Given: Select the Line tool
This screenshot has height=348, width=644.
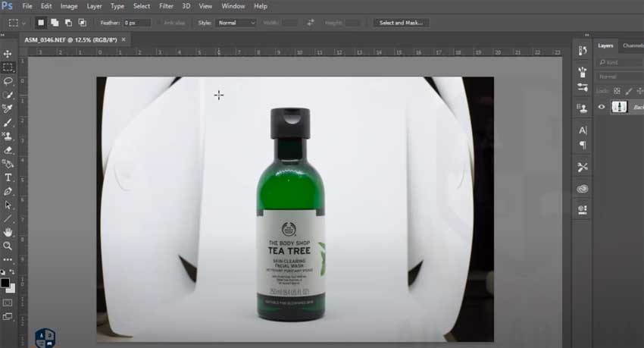Looking at the screenshot, I should 8,218.
